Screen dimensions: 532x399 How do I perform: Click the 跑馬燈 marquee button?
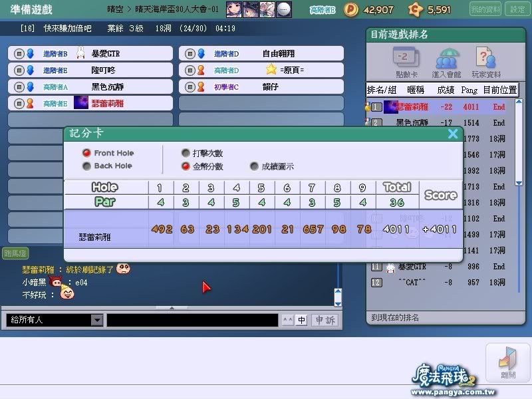point(15,253)
